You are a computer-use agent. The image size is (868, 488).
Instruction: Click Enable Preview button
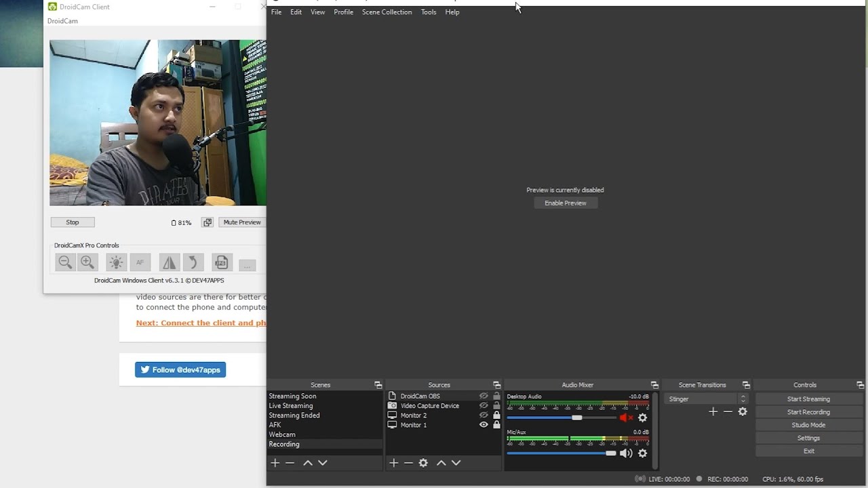[x=566, y=203]
